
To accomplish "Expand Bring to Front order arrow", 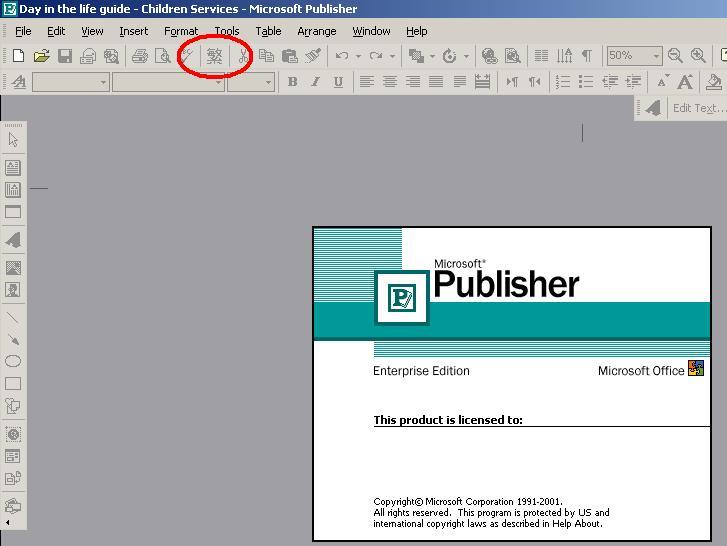I will click(432, 56).
